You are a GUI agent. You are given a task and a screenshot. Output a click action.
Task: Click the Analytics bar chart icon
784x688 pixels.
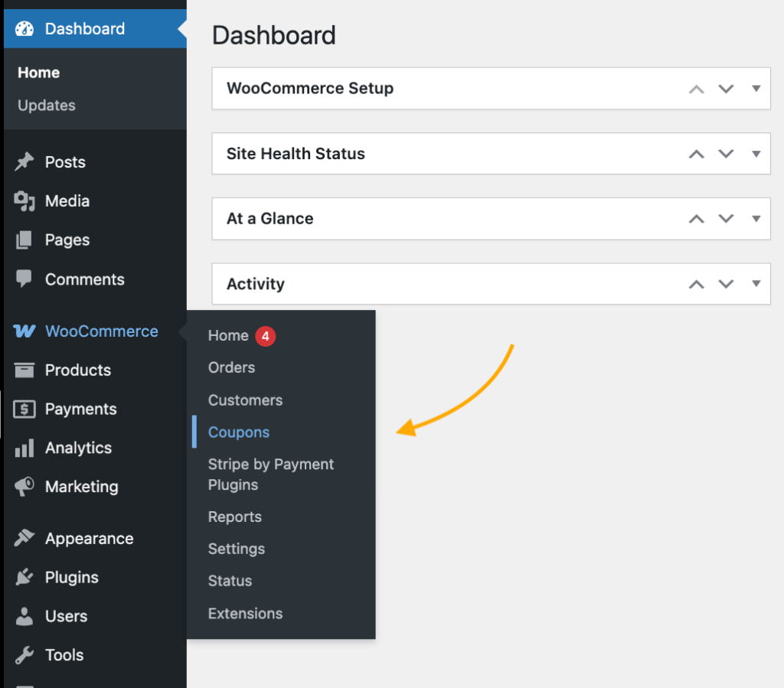click(24, 448)
